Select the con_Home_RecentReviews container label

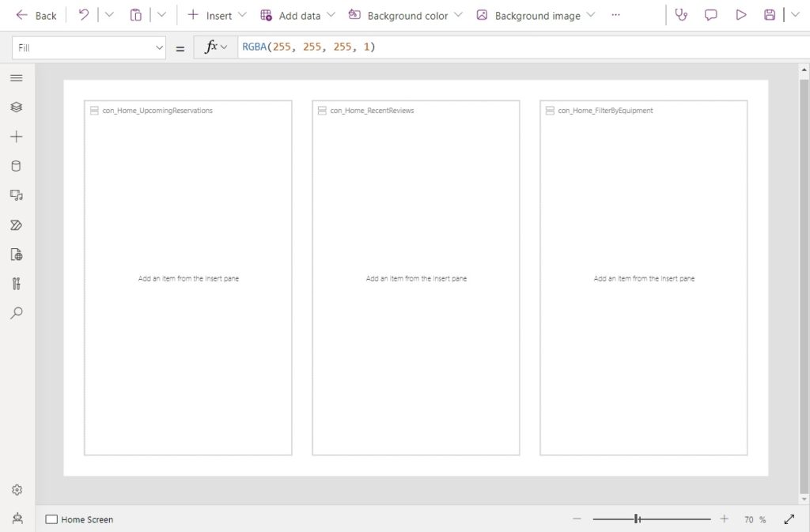pyautogui.click(x=372, y=111)
